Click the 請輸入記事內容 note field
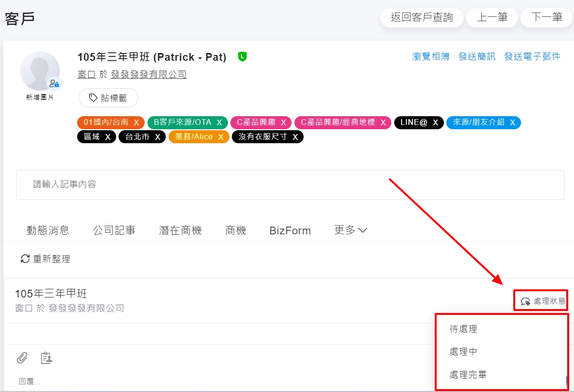The height and width of the screenshot is (392, 574). [x=290, y=184]
